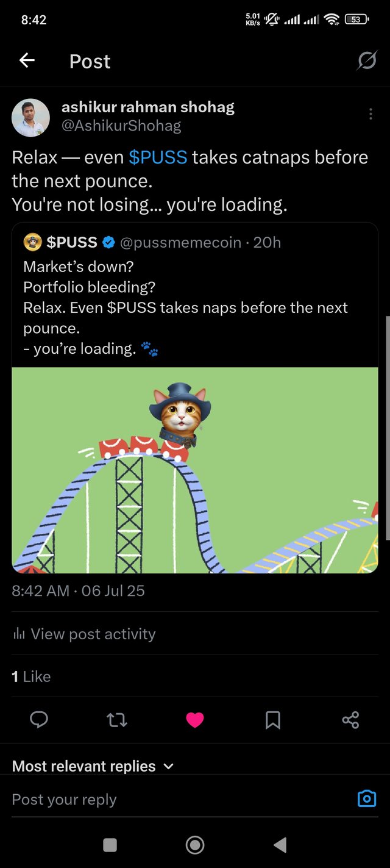This screenshot has width=390, height=868.
Task: Open the roller coaster cat image
Action: (x=195, y=470)
